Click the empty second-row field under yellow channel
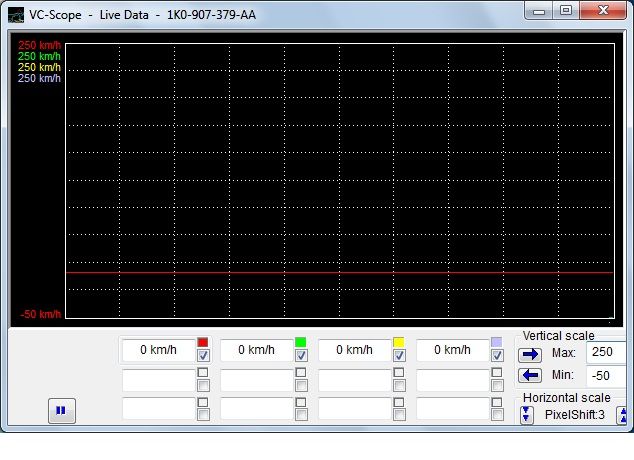The image size is (634, 460). (x=355, y=380)
